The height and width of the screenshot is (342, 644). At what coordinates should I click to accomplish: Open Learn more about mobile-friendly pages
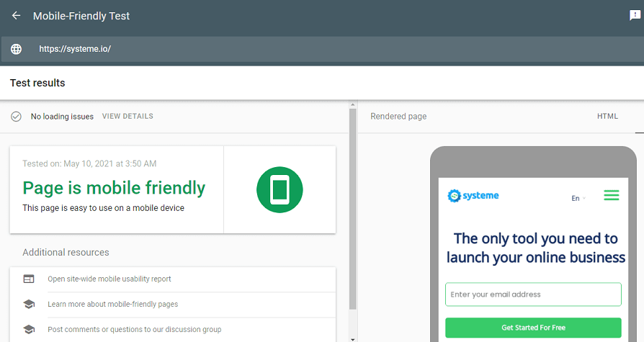pos(112,304)
